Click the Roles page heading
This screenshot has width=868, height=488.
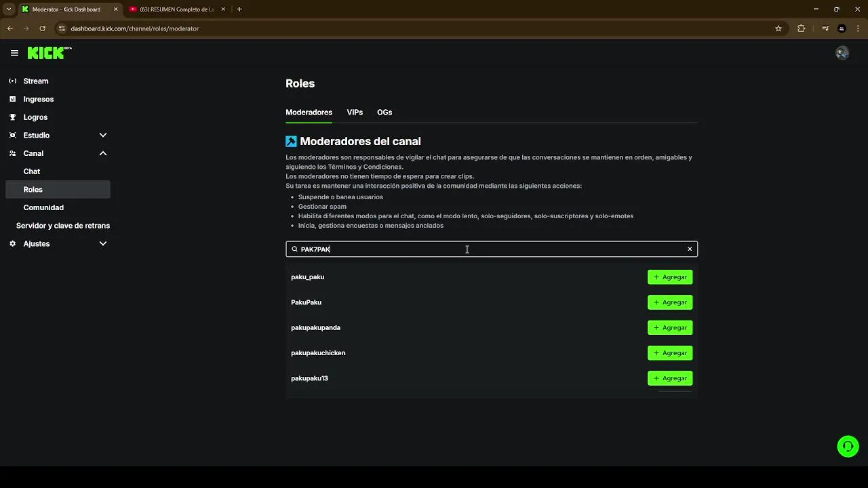300,83
